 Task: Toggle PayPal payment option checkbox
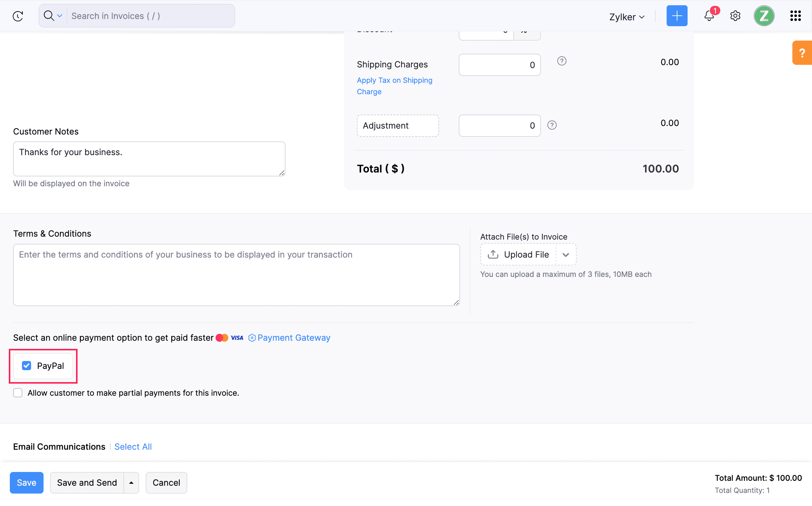click(27, 366)
